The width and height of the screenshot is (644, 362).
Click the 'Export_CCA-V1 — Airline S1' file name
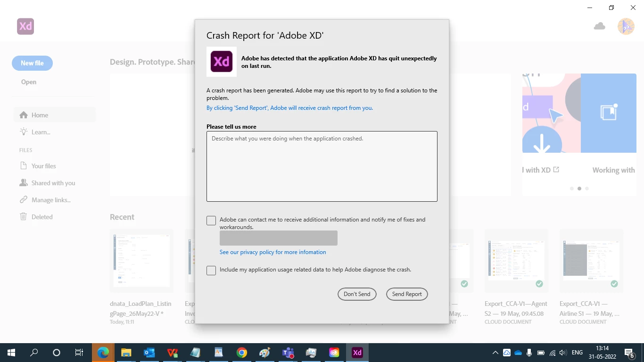pyautogui.click(x=589, y=309)
